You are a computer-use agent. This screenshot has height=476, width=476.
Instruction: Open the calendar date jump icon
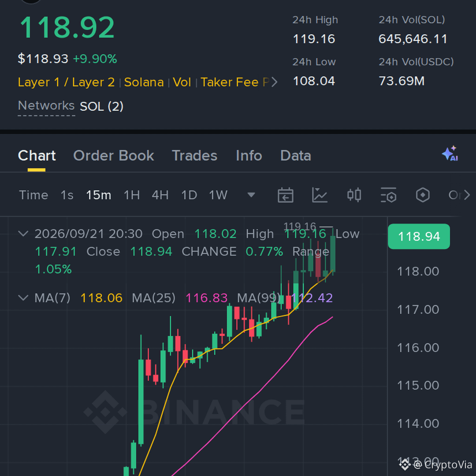point(285,195)
